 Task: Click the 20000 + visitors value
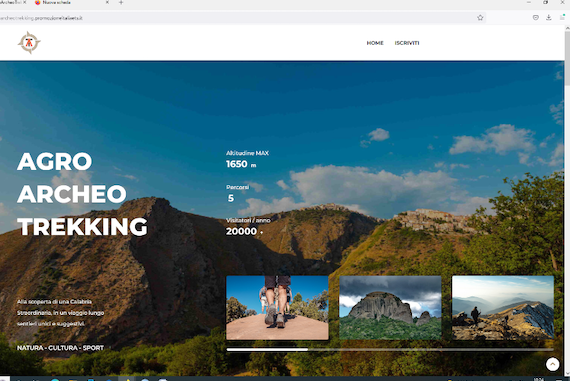[244, 231]
